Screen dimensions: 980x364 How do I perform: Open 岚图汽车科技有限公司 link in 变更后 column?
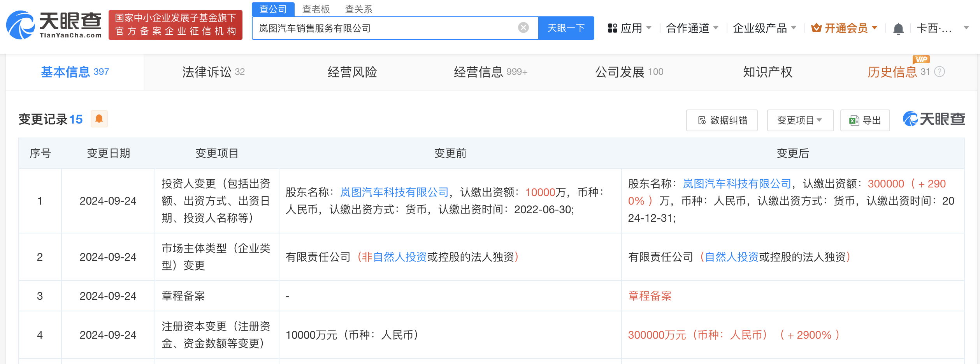pos(737,184)
